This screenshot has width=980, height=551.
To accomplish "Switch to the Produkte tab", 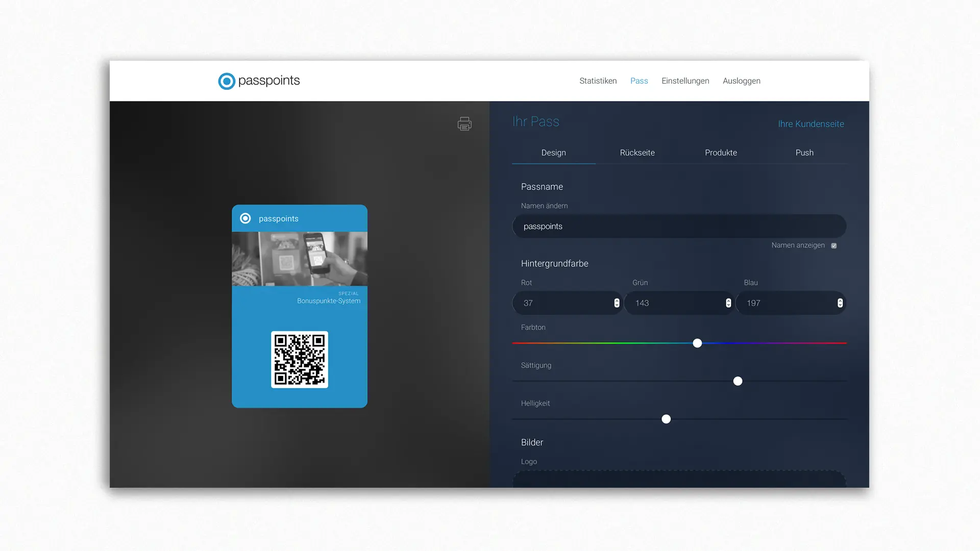I will point(721,153).
